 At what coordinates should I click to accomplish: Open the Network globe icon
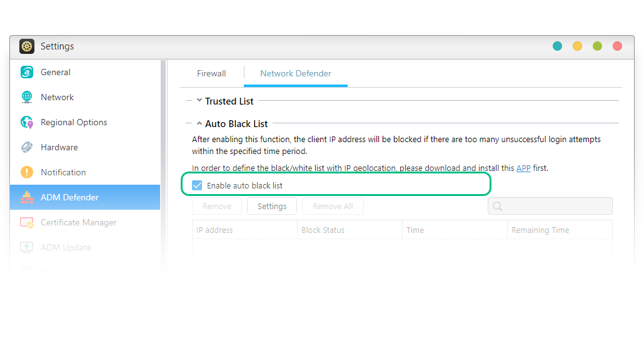point(27,97)
